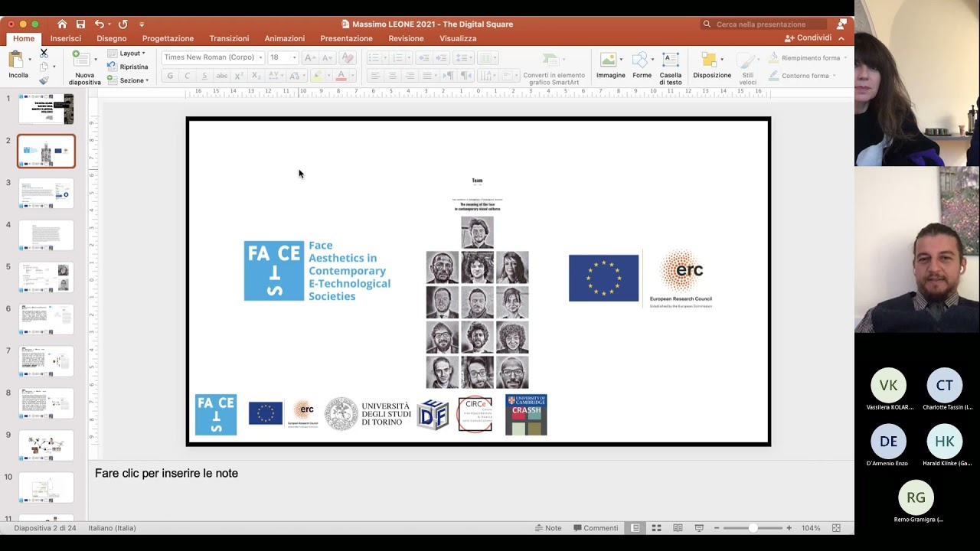Toggle strikethrough (abc) formatting
This screenshot has height=551, width=980.
click(221, 76)
